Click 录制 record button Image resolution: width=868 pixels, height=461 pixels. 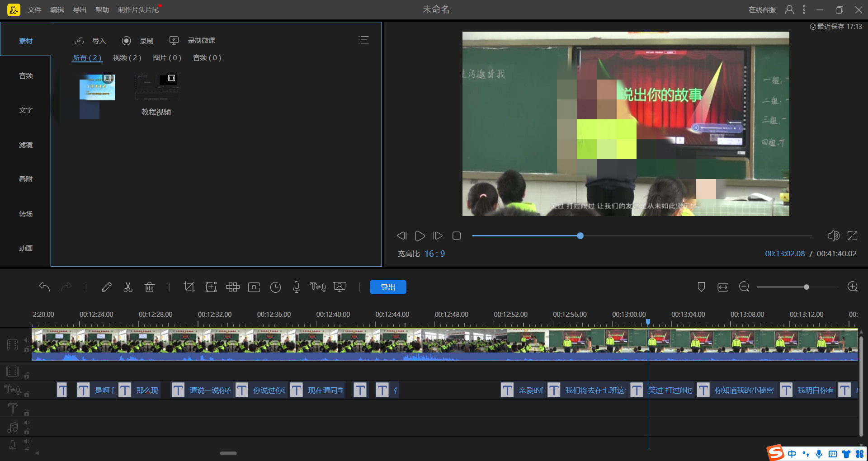pyautogui.click(x=138, y=41)
